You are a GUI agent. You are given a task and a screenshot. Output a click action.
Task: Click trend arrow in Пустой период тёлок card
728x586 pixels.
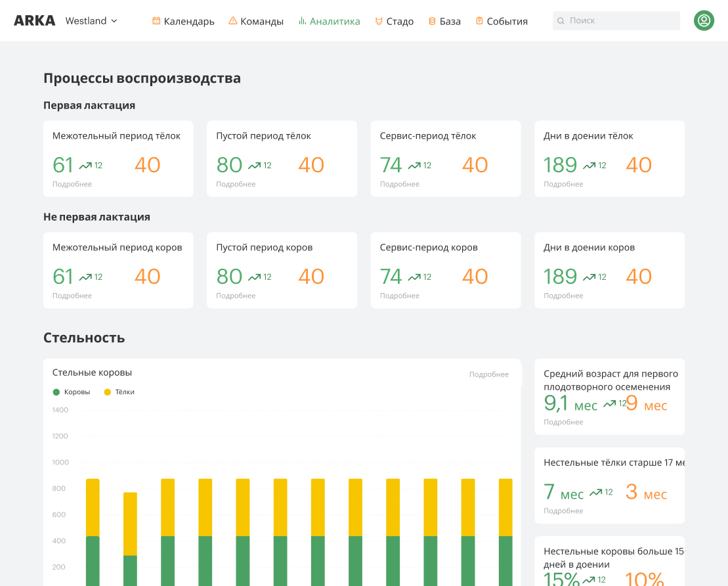[254, 166]
